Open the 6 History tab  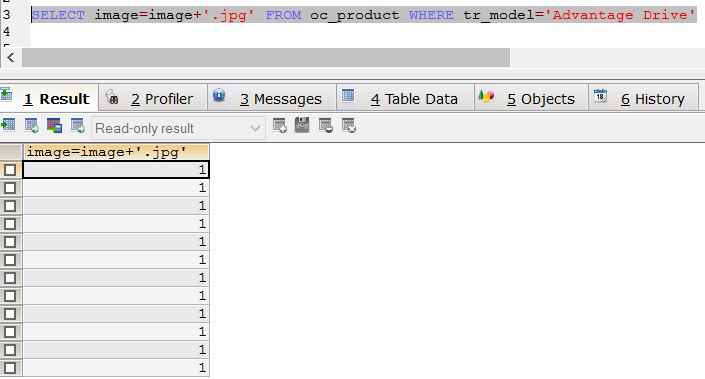point(643,98)
